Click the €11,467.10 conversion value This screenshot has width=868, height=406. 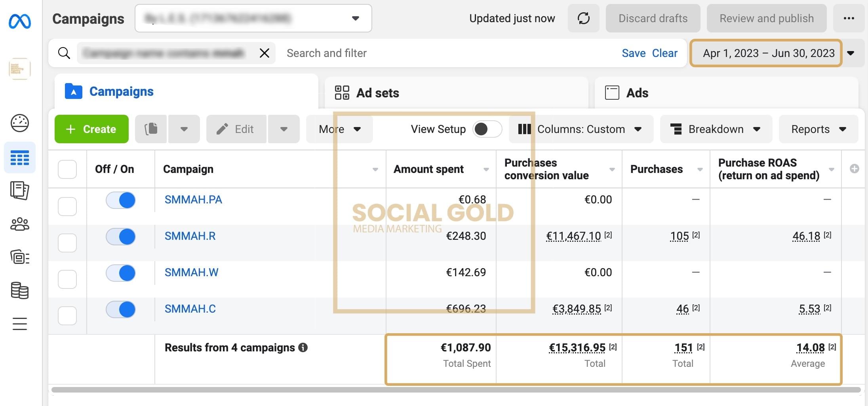coord(573,236)
